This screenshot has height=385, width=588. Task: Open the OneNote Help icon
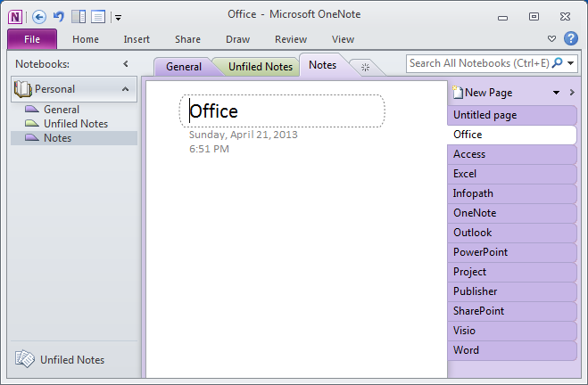click(x=571, y=38)
